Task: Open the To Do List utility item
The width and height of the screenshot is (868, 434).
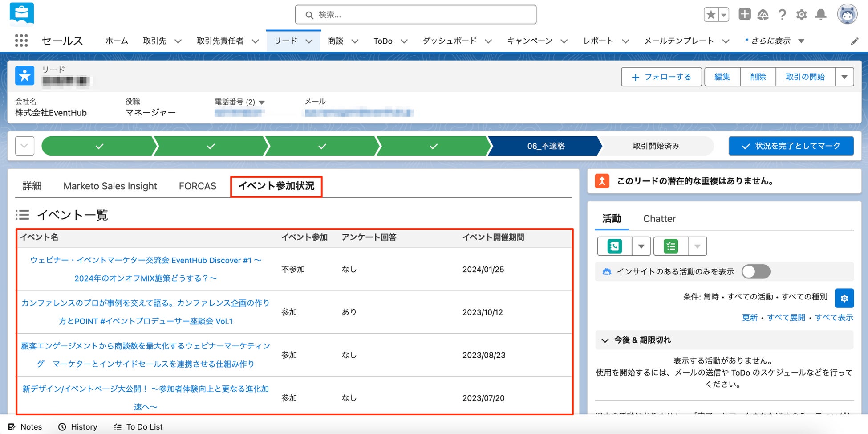Action: click(x=138, y=427)
